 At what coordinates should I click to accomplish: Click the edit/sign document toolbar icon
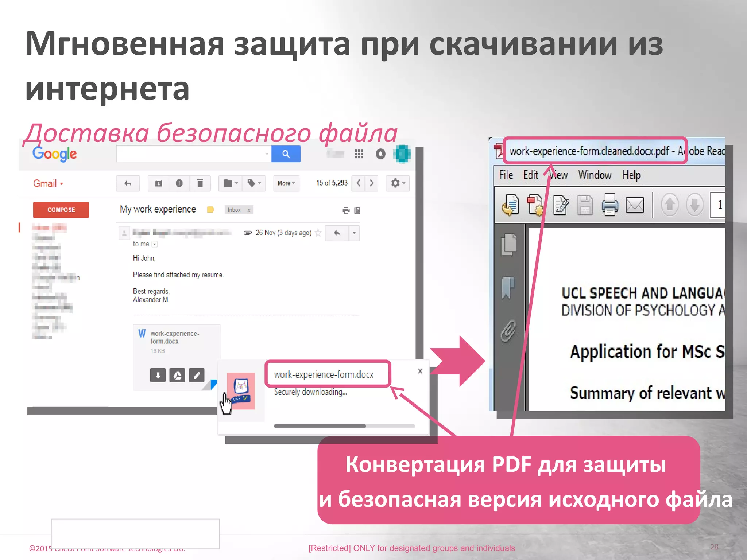pos(561,205)
